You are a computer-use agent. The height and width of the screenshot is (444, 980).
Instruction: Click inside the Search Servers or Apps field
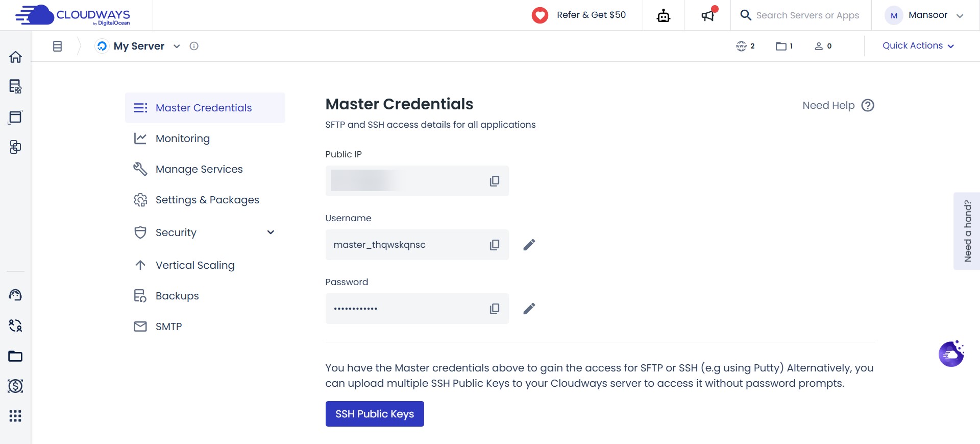(x=806, y=15)
